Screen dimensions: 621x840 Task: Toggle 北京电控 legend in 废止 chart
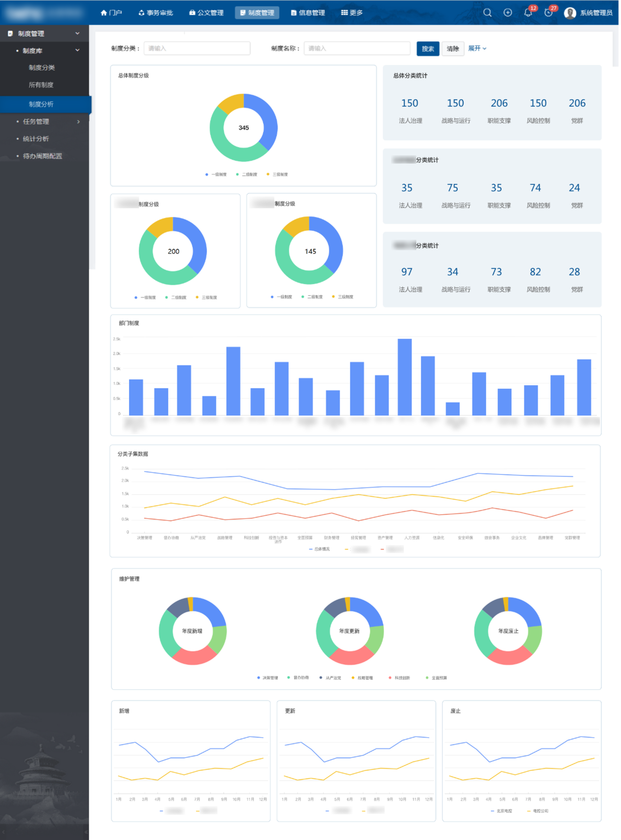point(501,811)
